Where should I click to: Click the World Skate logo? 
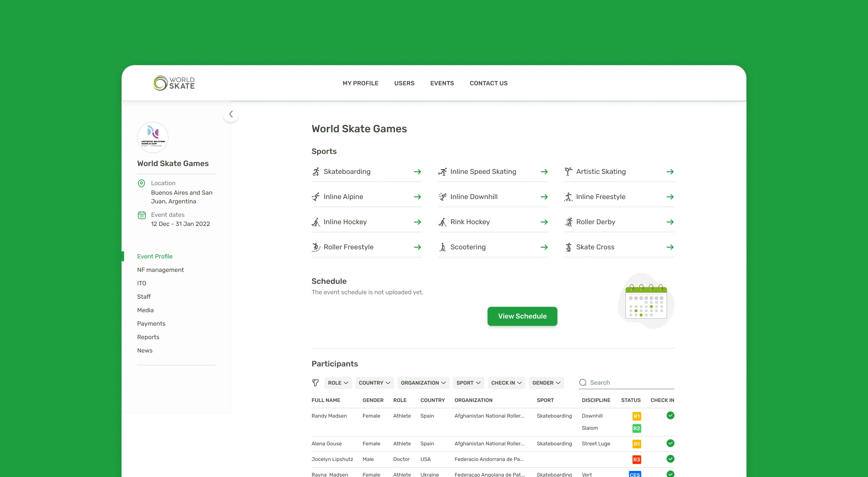[174, 83]
